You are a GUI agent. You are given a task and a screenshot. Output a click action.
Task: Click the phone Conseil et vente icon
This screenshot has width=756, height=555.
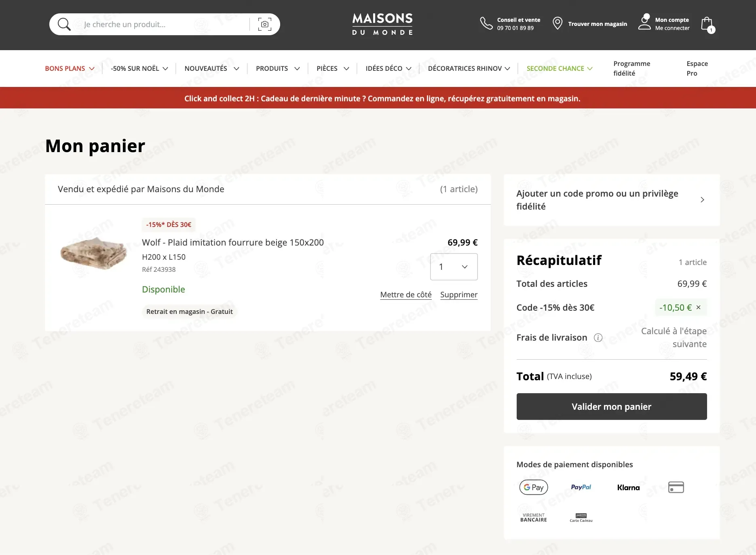tap(486, 23)
